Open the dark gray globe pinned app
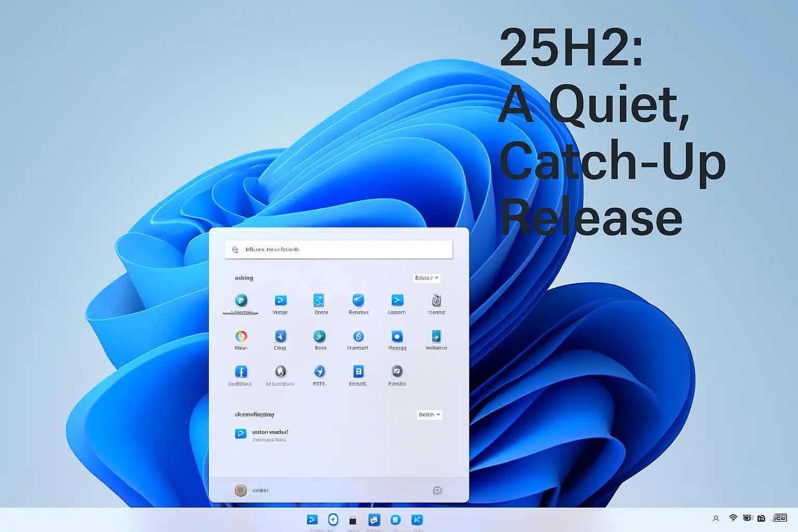This screenshot has width=798, height=532. coord(281,371)
